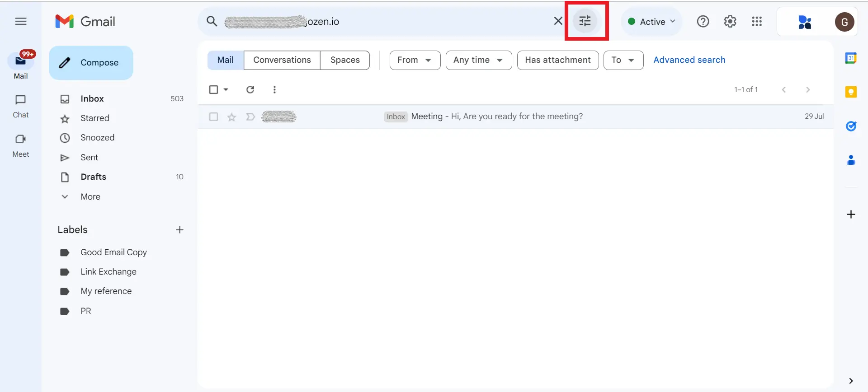Click the search magnifier icon
The width and height of the screenshot is (868, 392).
[212, 21]
